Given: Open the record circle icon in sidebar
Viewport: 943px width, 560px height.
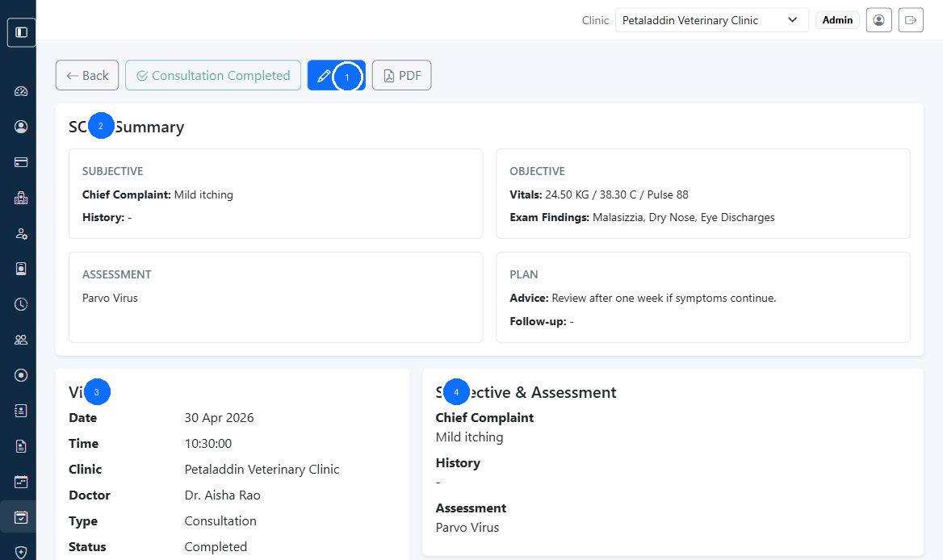Looking at the screenshot, I should pyautogui.click(x=21, y=375).
